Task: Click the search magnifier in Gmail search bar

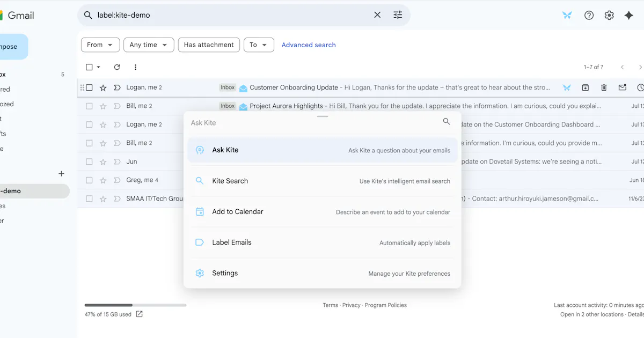Action: coord(88,15)
